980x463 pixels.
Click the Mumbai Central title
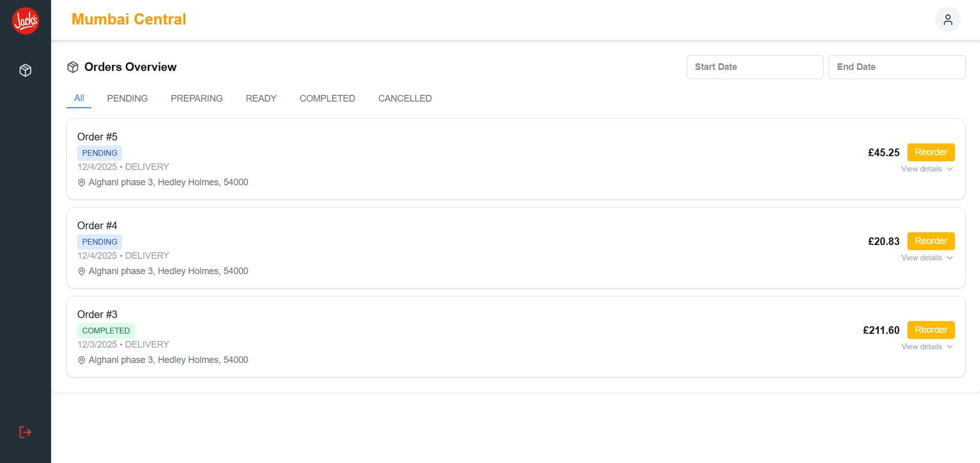pyautogui.click(x=129, y=19)
